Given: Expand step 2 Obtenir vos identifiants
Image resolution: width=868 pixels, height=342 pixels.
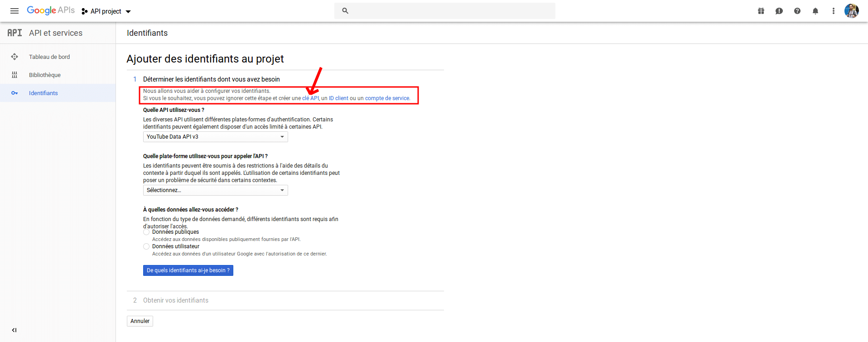Looking at the screenshot, I should tap(176, 300).
